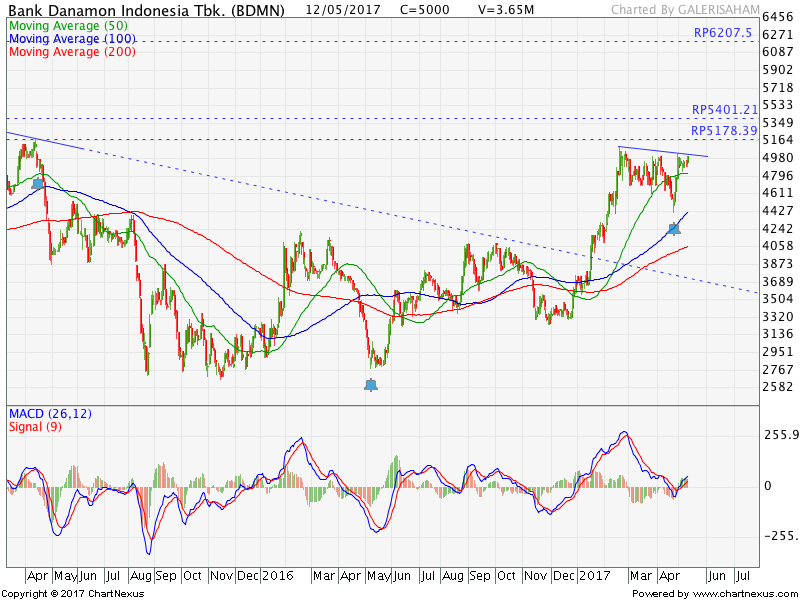Click the RP5401.21 resistance level label

click(718, 110)
